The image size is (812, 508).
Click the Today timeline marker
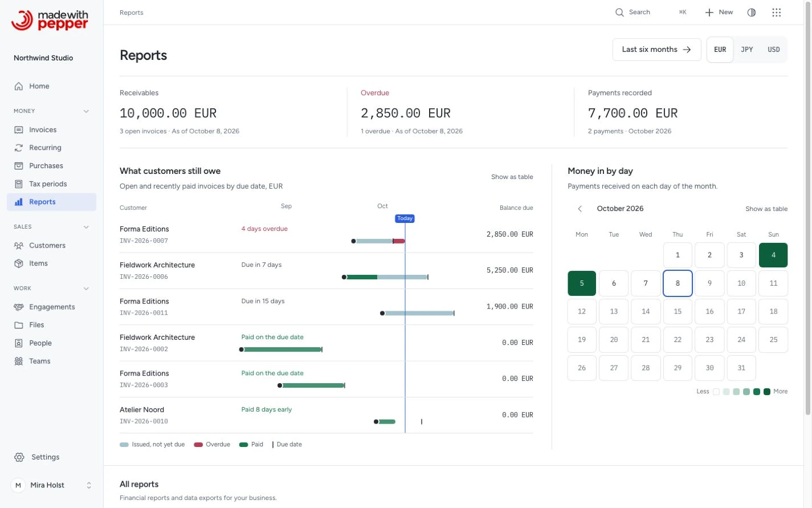pyautogui.click(x=405, y=218)
